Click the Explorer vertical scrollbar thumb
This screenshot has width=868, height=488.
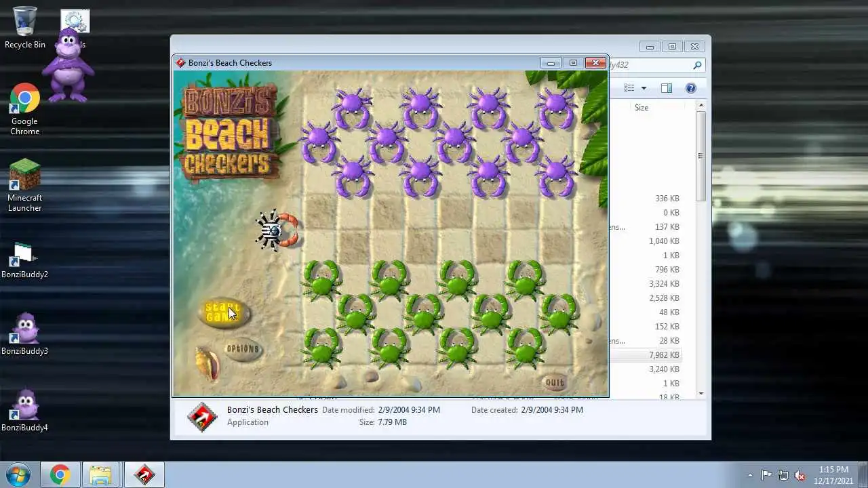[701, 156]
